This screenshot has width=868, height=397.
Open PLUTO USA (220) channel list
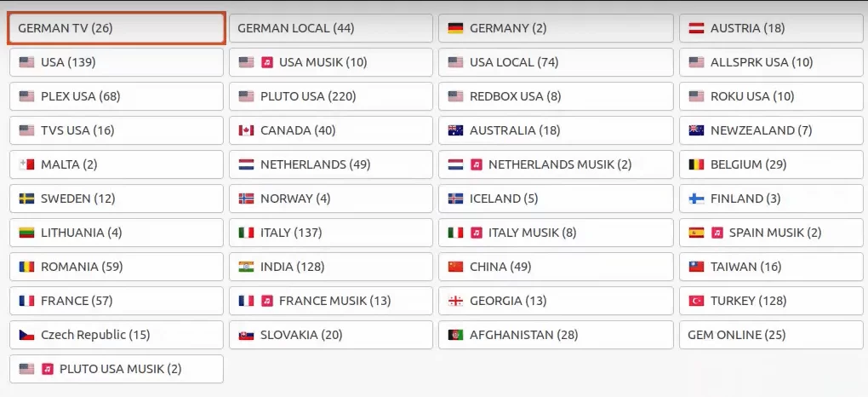point(332,96)
